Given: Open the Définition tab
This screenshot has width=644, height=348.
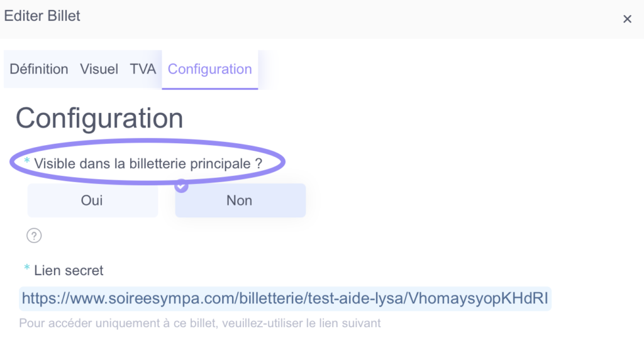Looking at the screenshot, I should (39, 69).
